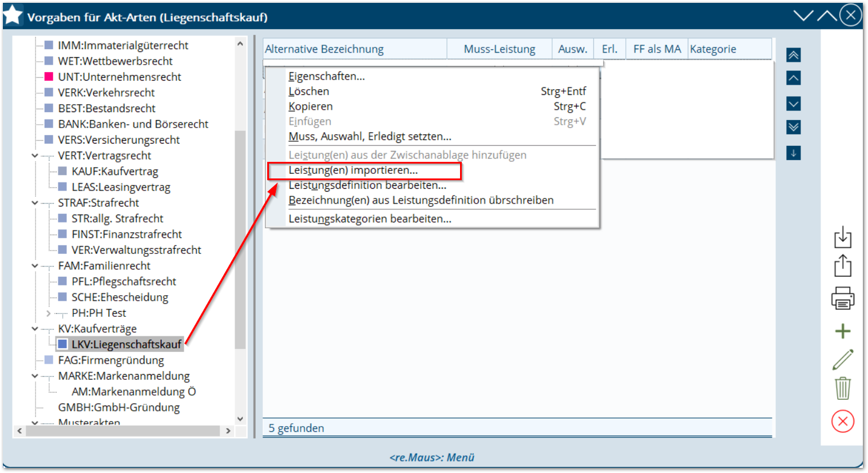Collapse the VERT:Vertragsrecht tree node

35,156
